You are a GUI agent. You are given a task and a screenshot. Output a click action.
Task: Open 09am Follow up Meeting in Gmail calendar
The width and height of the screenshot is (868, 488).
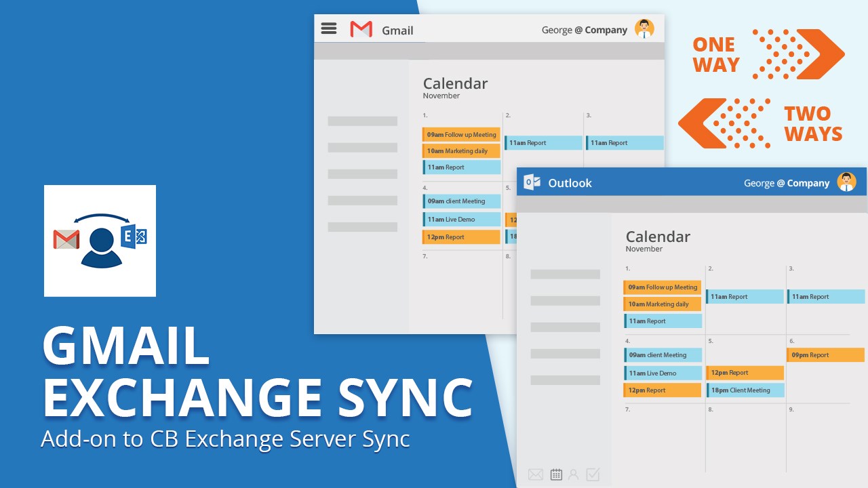[461, 135]
